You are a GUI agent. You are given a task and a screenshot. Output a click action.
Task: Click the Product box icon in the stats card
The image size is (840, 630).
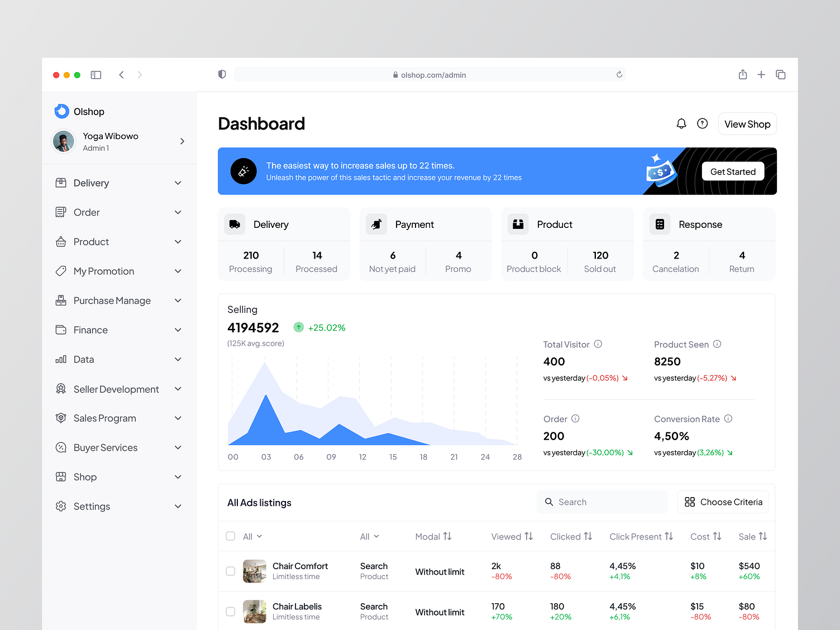click(x=518, y=224)
